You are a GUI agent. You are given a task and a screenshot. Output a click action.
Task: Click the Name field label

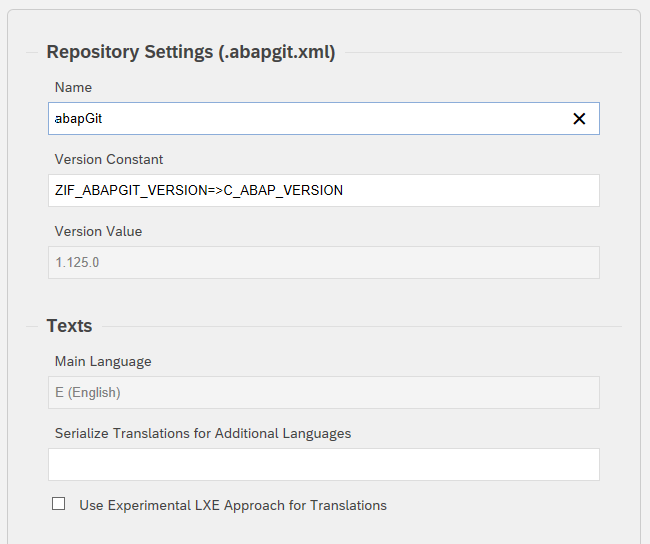pyautogui.click(x=73, y=87)
